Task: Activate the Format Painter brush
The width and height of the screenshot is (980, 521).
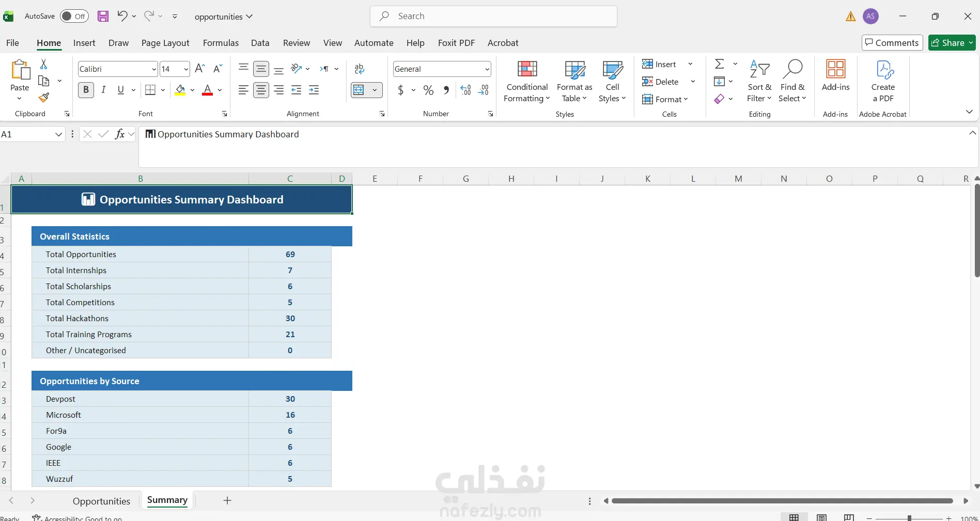Action: coord(44,97)
